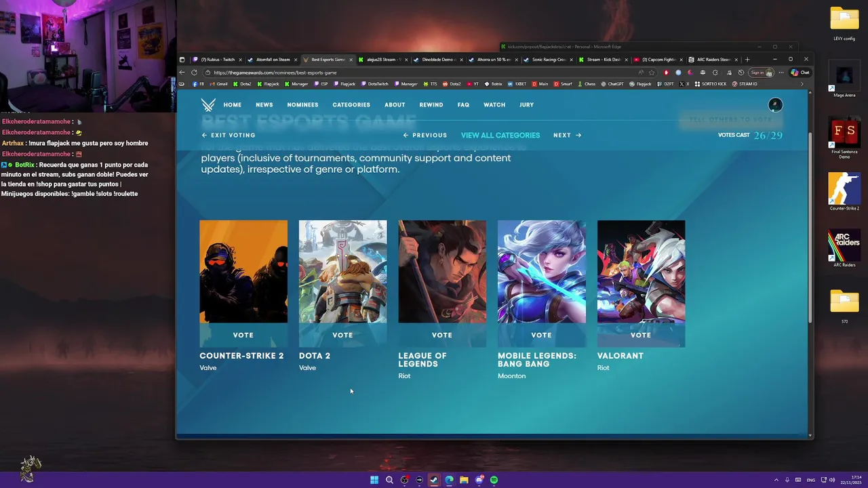Open FAQ in site navigation
Viewport: 868px width, 488px height.
tap(463, 105)
